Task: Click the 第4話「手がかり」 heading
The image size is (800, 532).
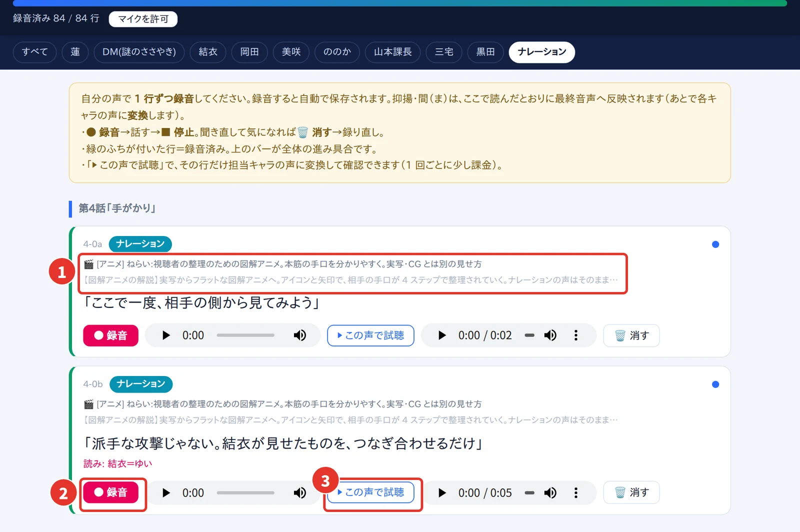Action: 117,208
